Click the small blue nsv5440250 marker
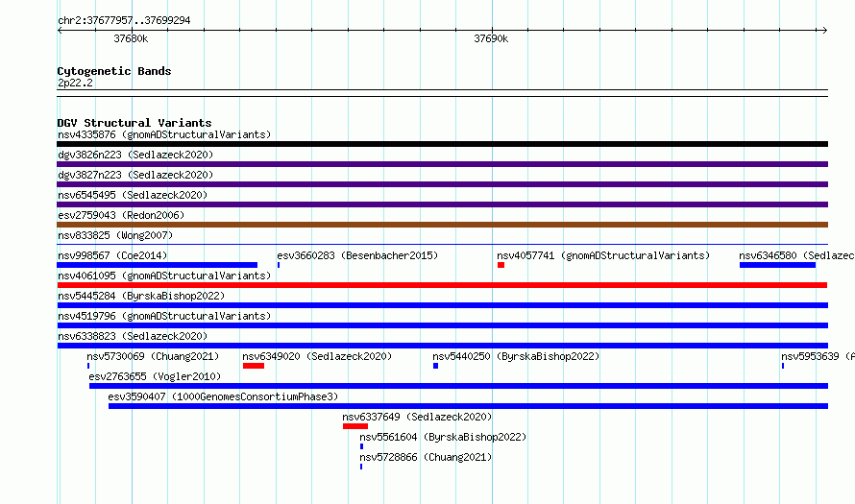 point(436,366)
